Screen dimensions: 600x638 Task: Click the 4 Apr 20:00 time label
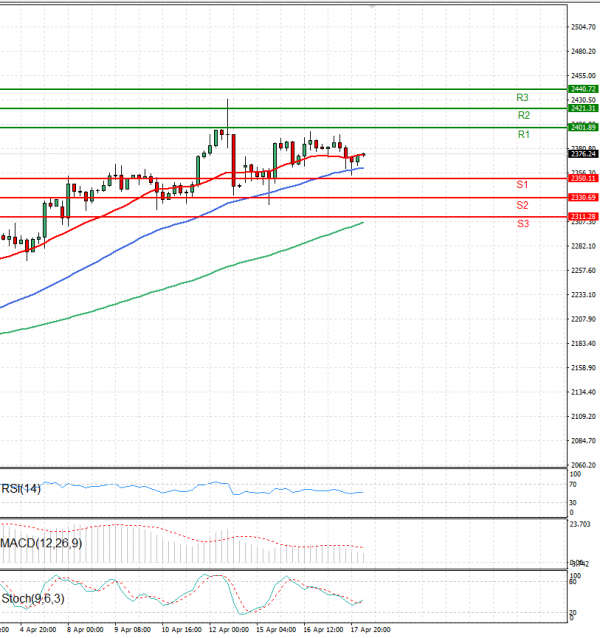38,630
